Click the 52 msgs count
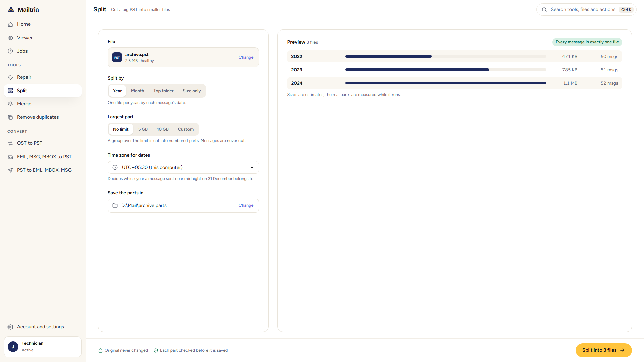Screen dimensions: 644x362 pos(609,83)
